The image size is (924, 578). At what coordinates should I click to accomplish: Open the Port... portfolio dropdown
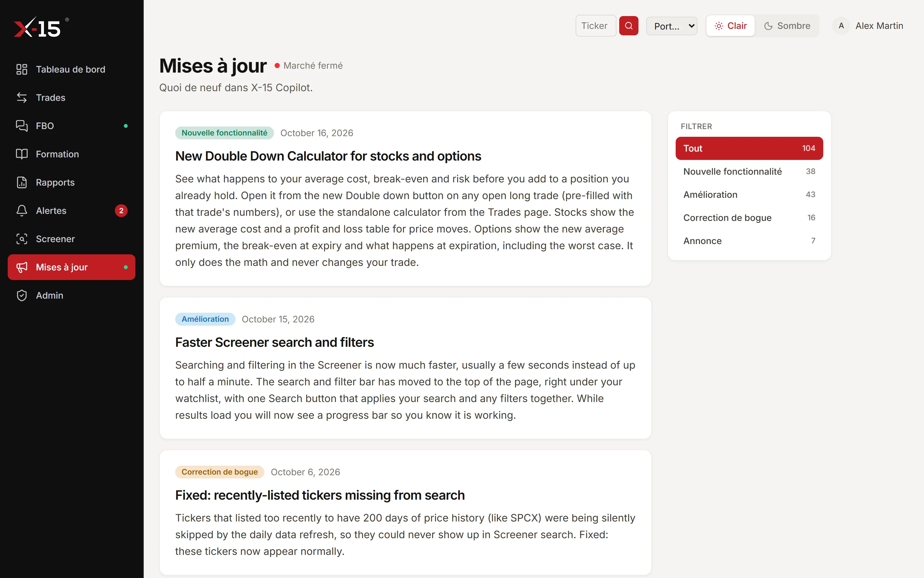click(672, 26)
